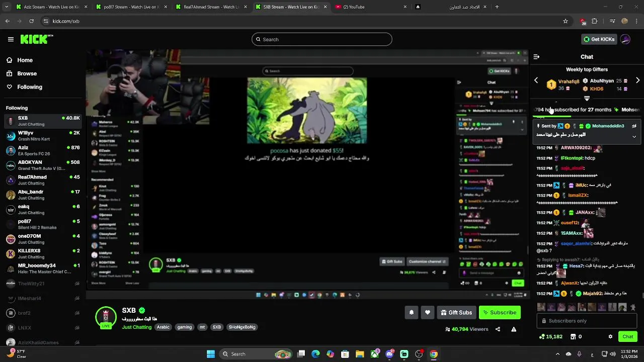This screenshot has height=362, width=644.
Task: Close the SXB Stream browser tab
Action: coord(325,7)
